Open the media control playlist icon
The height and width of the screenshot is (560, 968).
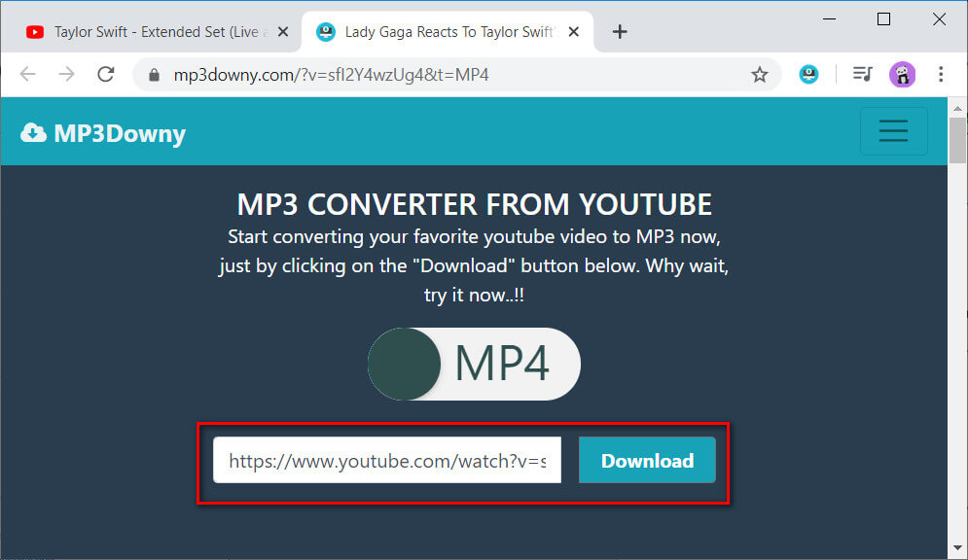pyautogui.click(x=862, y=75)
